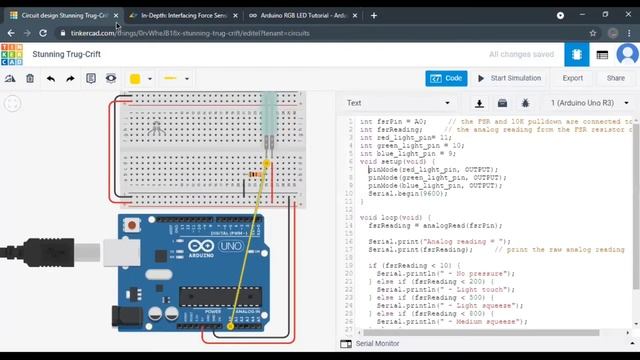Reload the Tinkercad page
This screenshot has height=360, width=640.
(x=43, y=33)
